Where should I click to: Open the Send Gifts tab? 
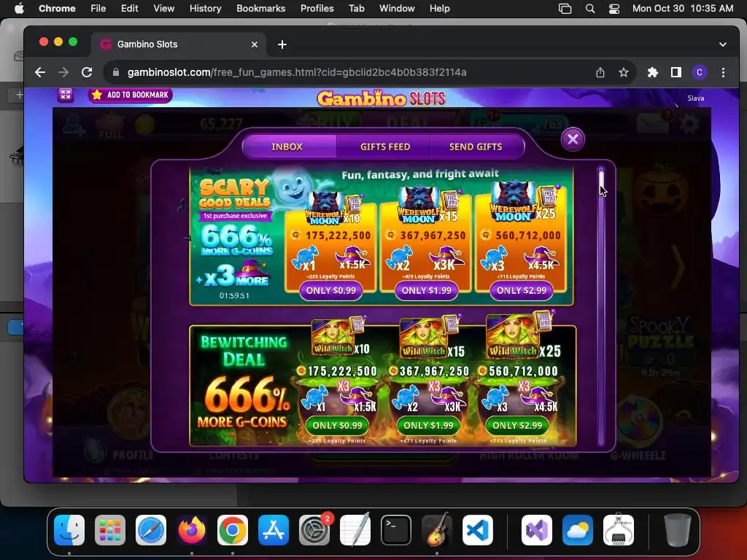point(476,147)
